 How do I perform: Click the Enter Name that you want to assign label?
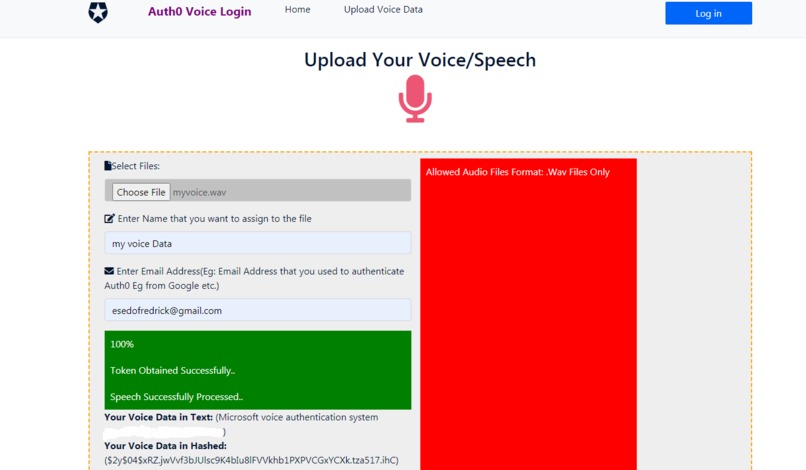tap(214, 219)
